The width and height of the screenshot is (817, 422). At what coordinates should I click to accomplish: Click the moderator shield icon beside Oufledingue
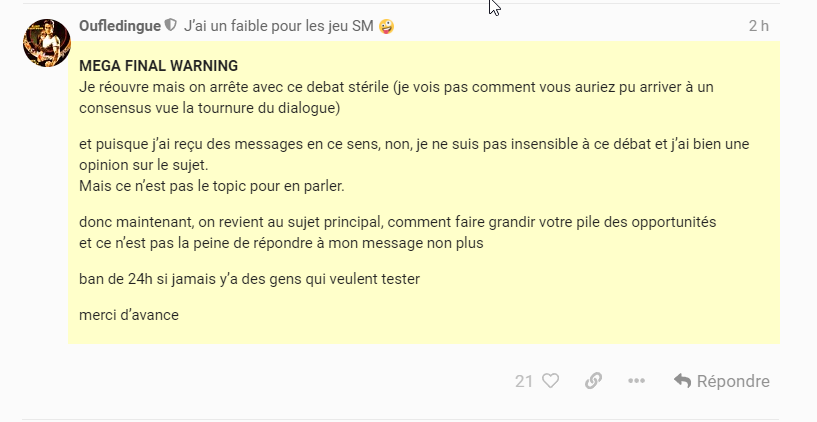[x=170, y=25]
